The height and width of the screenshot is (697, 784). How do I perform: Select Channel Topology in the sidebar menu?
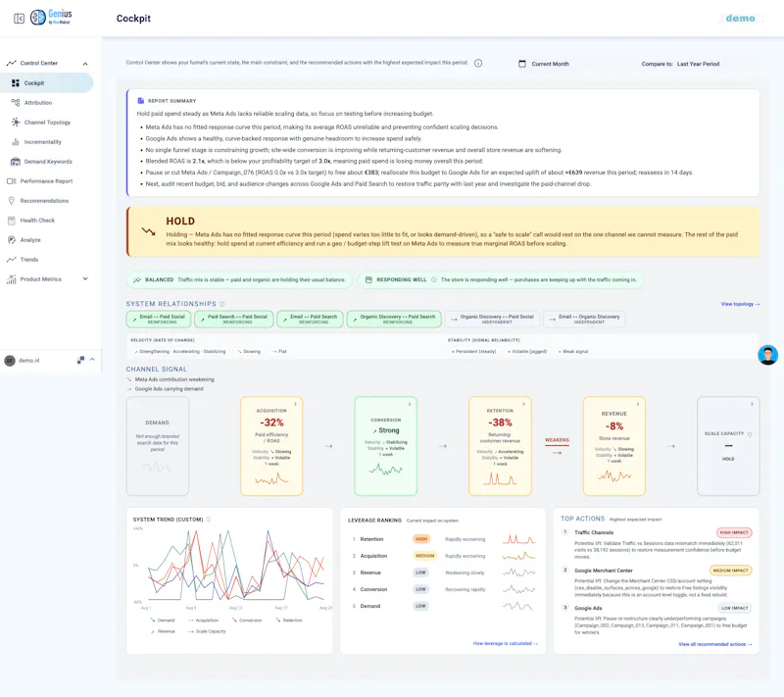tap(47, 122)
